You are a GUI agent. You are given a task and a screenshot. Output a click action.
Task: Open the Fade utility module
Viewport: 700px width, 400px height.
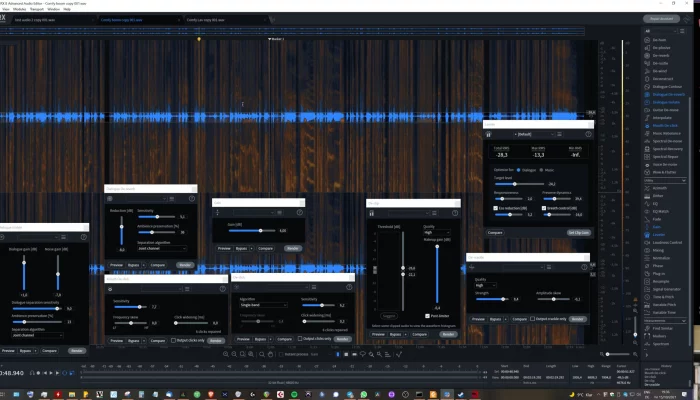(657, 219)
